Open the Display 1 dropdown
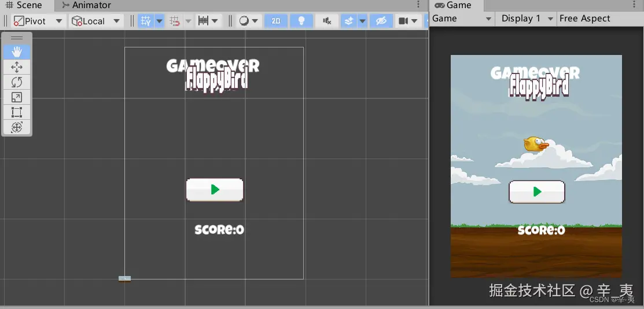644x309 pixels. tap(527, 19)
